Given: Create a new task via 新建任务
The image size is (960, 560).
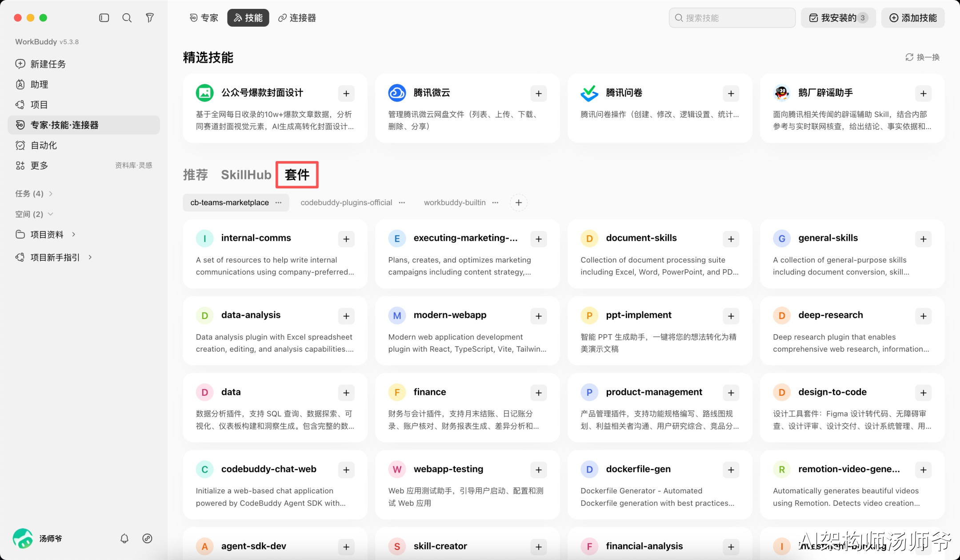Looking at the screenshot, I should (84, 64).
